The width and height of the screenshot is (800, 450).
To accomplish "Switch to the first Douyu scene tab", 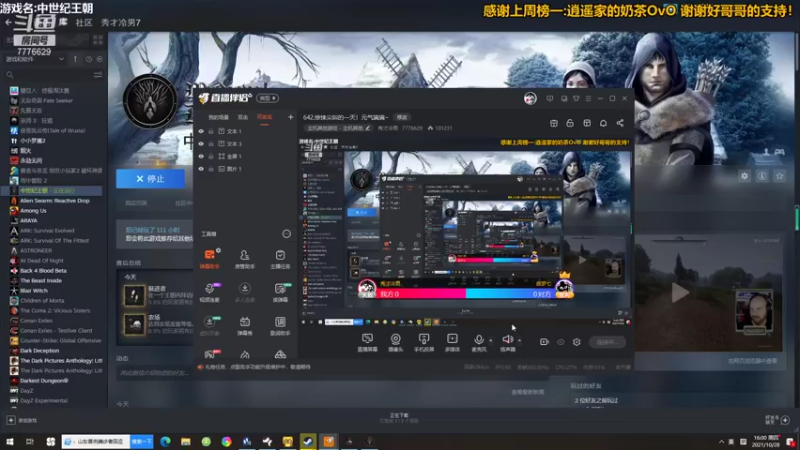I will click(218, 117).
